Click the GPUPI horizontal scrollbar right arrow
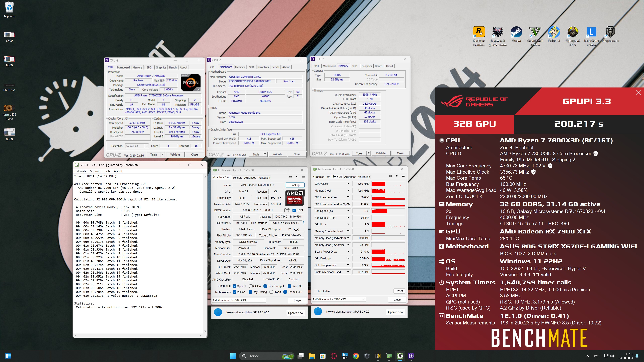Image resolution: width=644 pixels, height=362 pixels. [x=201, y=336]
